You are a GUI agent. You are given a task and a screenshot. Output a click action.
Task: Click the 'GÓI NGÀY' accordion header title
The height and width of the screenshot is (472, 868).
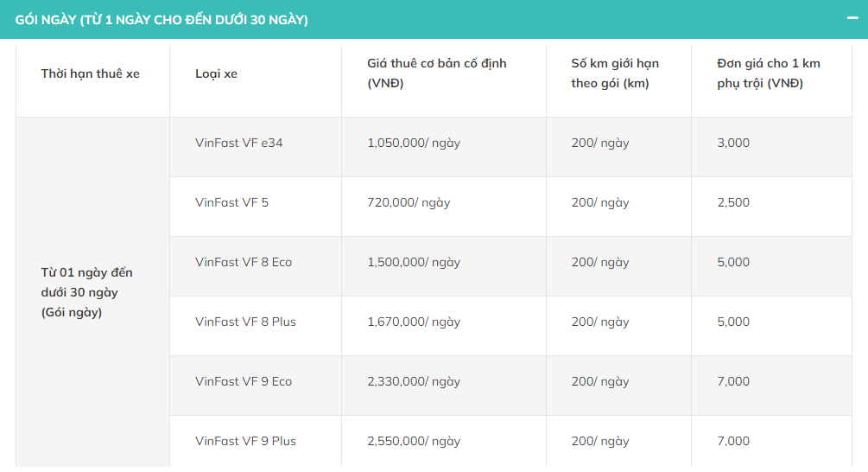point(162,19)
